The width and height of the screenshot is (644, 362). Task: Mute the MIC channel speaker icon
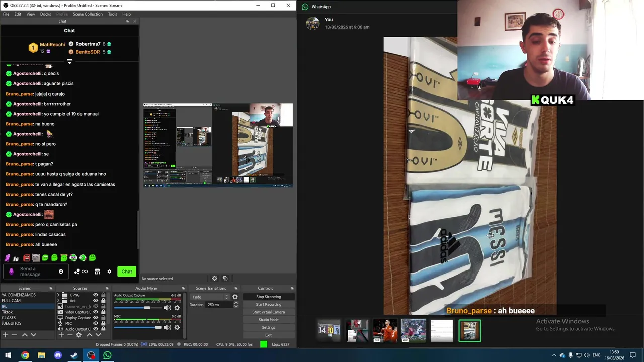167,327
